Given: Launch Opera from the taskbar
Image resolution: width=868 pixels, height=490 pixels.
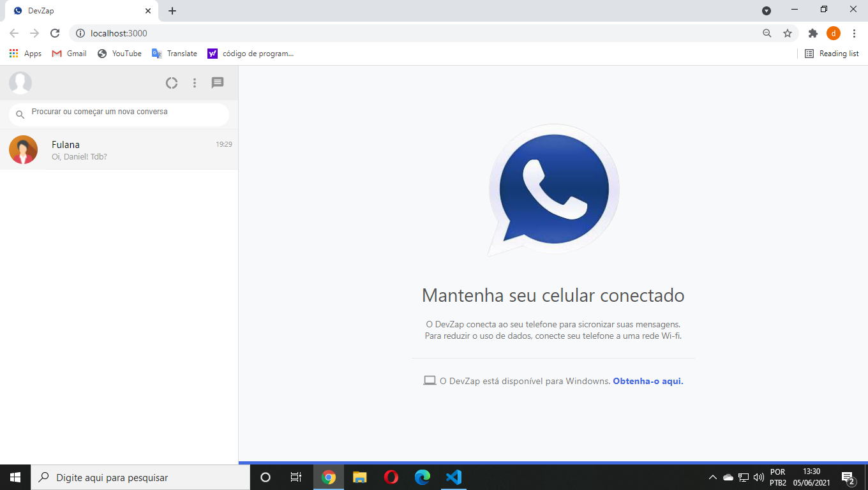Looking at the screenshot, I should click(x=391, y=477).
